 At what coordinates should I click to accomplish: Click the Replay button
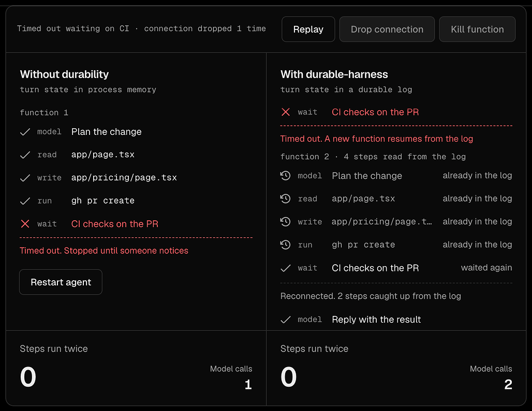tap(308, 29)
